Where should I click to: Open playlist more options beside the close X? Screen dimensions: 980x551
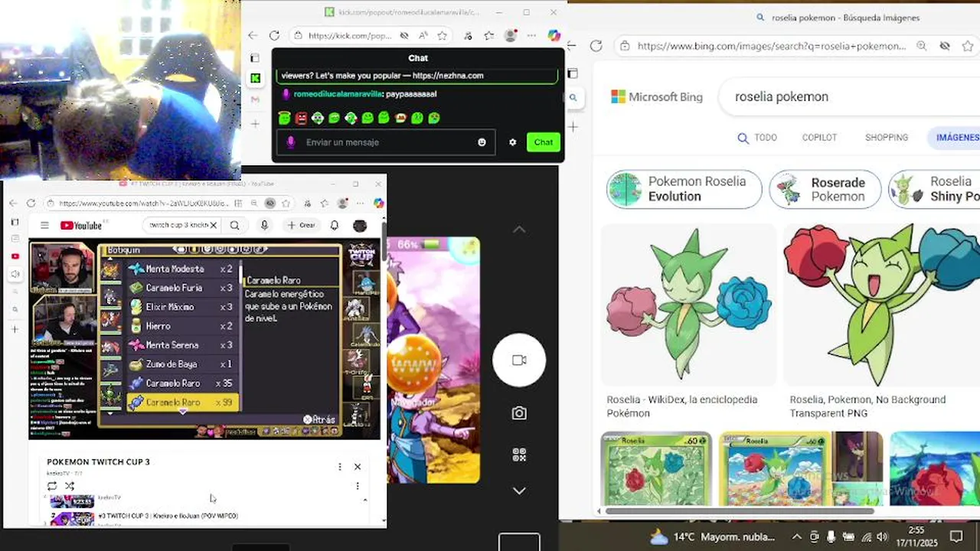[x=340, y=467]
